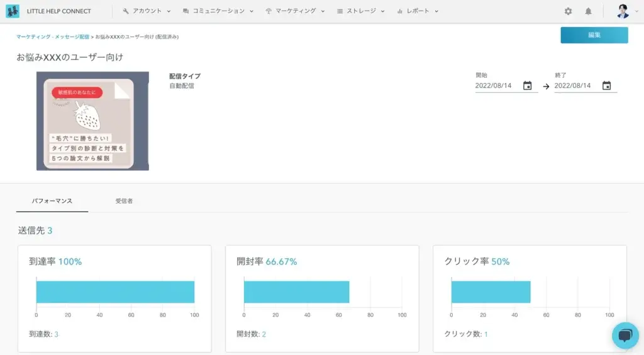Expand the アカウント menu
644x355 pixels.
tap(147, 11)
